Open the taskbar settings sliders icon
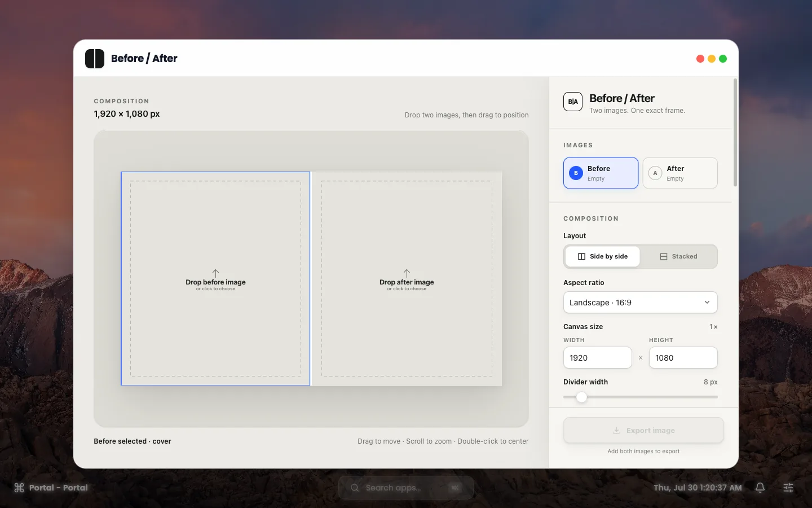 [x=788, y=488]
